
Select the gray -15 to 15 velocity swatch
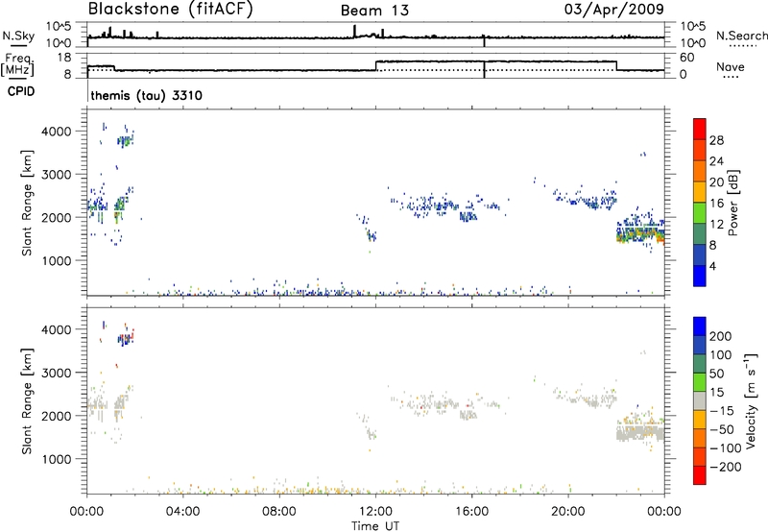[700, 400]
